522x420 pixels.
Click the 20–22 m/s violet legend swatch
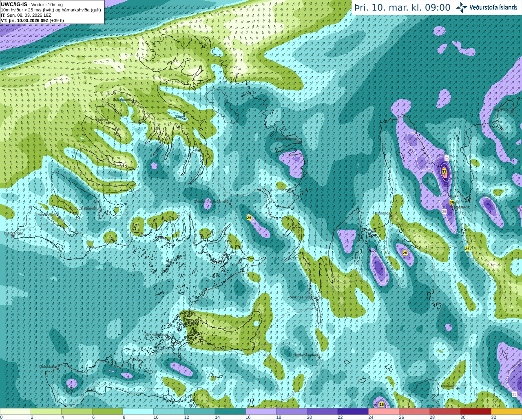pyautogui.click(x=322, y=411)
